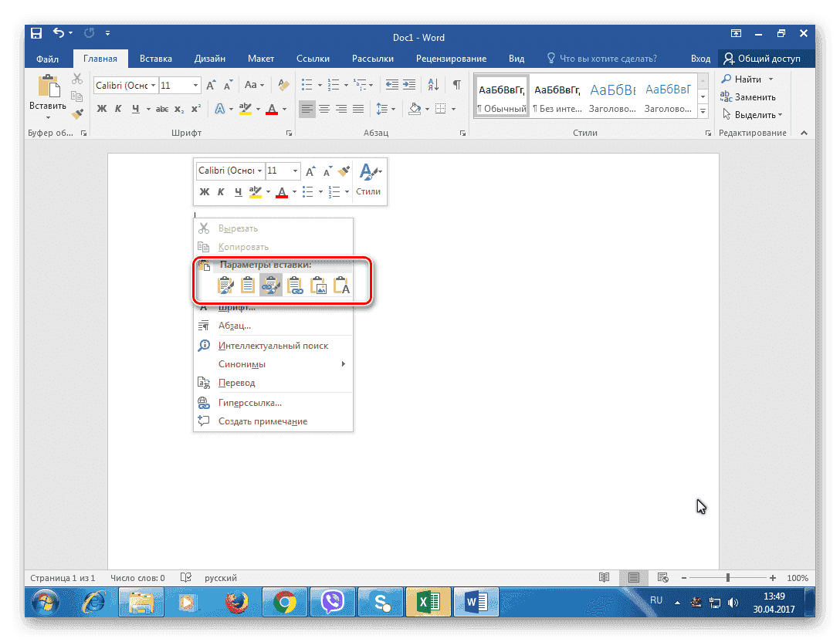
Task: Click the Clear Formatting eraser icon
Action: tap(283, 85)
